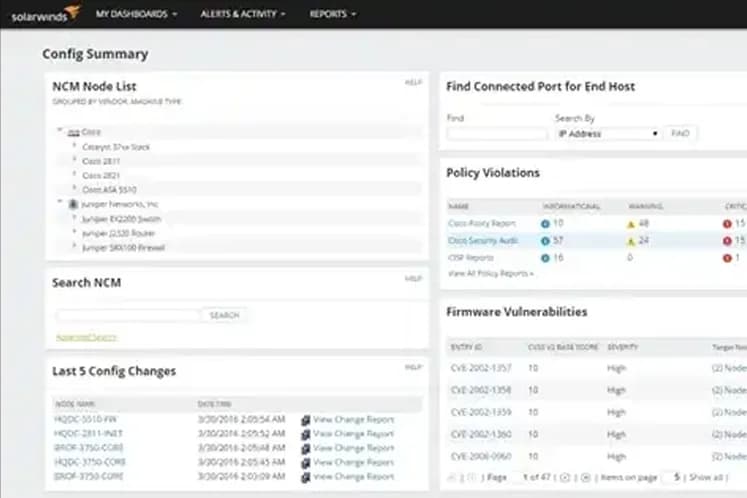The image size is (747, 498).
Task: Focus the Find text field
Action: click(497, 134)
